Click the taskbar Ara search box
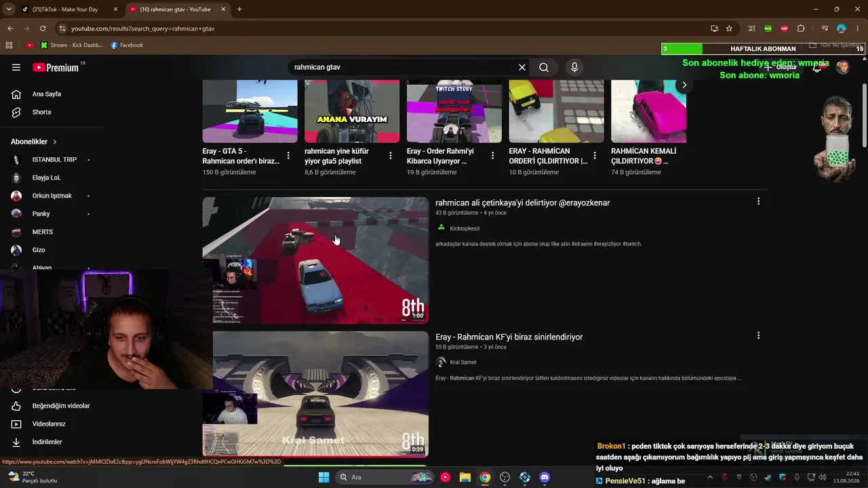The image size is (868, 488). [385, 477]
